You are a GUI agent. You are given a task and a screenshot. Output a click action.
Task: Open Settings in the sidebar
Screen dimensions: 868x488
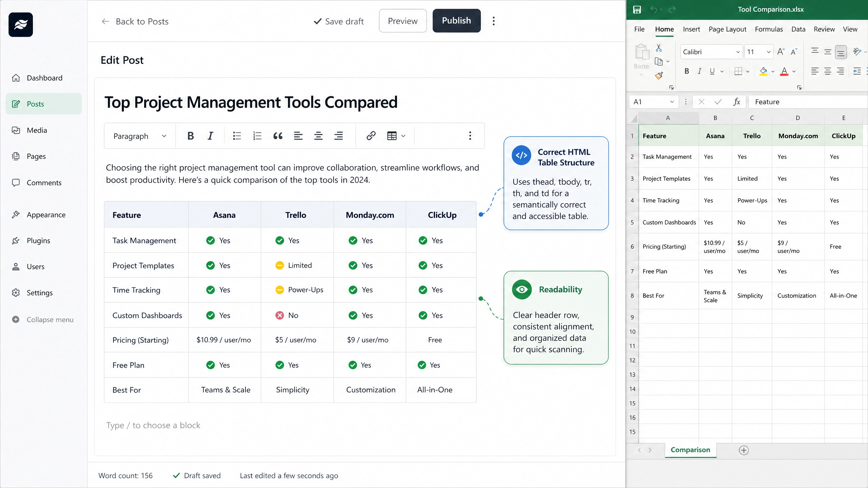pos(43,293)
